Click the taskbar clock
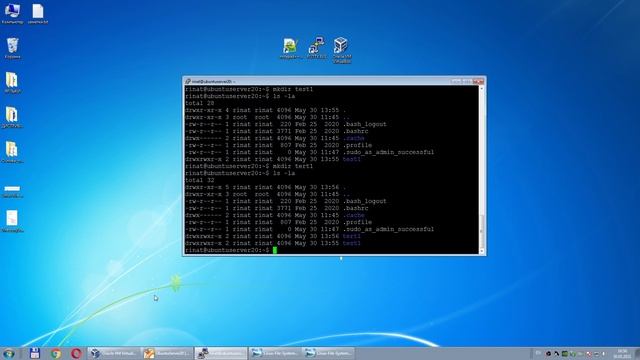The height and width of the screenshot is (360, 640). (x=622, y=353)
